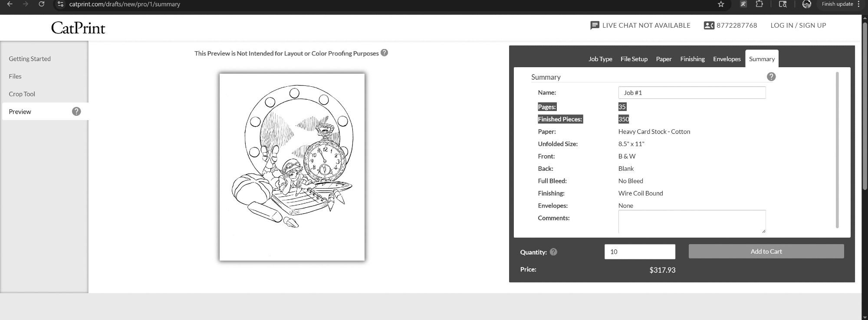The image size is (868, 320).
Task: Switch to the Job Type tab
Action: (x=600, y=59)
